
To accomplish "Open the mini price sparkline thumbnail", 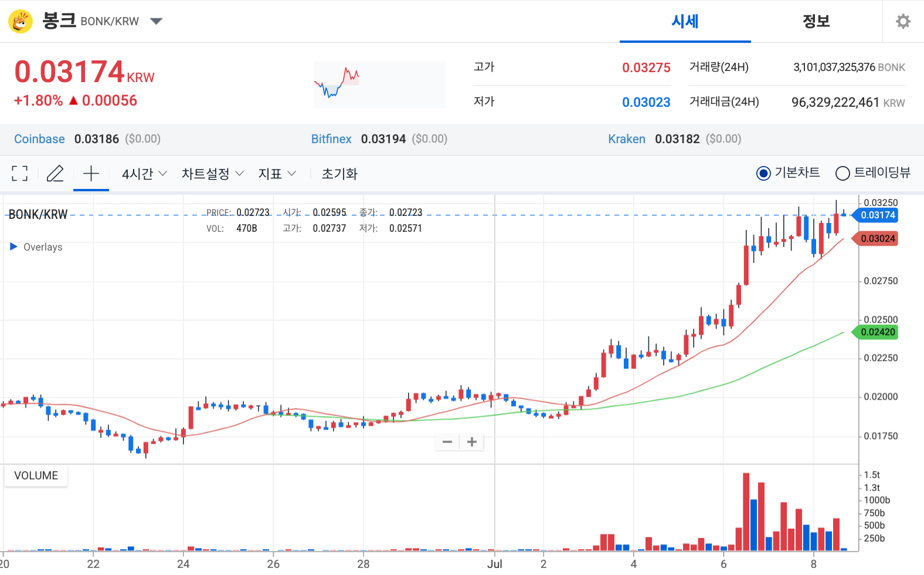I will click(x=380, y=84).
